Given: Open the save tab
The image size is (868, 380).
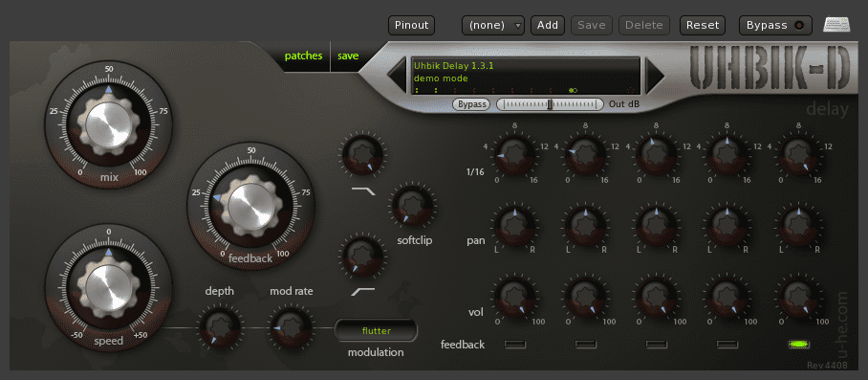Looking at the screenshot, I should [x=348, y=56].
